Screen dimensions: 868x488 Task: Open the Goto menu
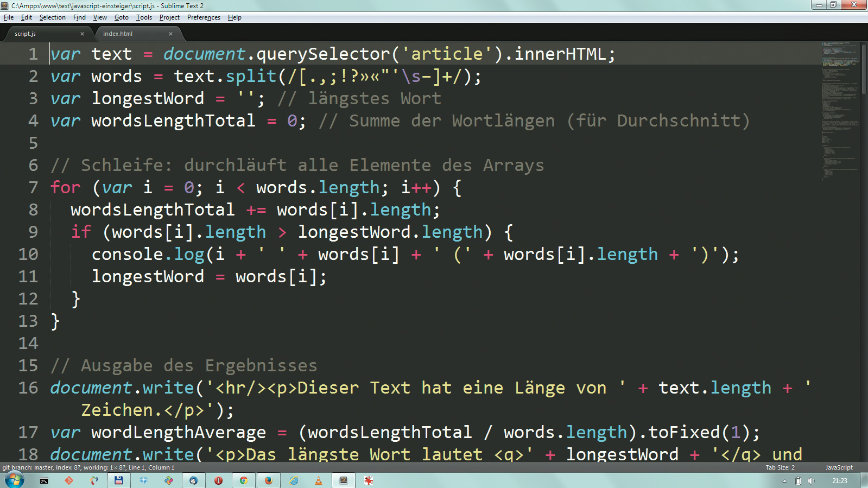coord(122,17)
